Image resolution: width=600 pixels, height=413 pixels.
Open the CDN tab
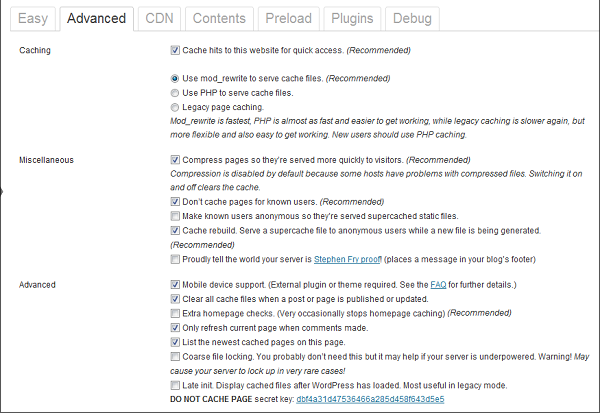(x=158, y=19)
